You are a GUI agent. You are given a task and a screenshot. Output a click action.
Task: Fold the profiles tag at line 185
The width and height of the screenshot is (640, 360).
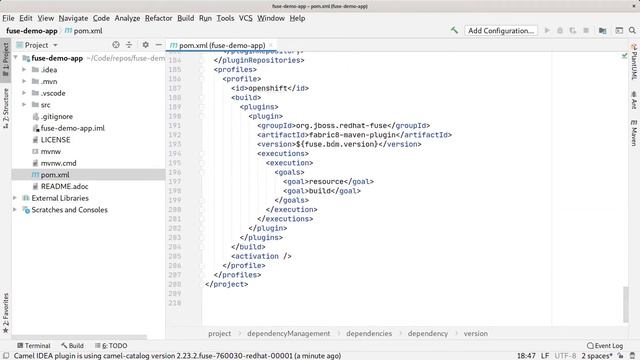point(201,69)
